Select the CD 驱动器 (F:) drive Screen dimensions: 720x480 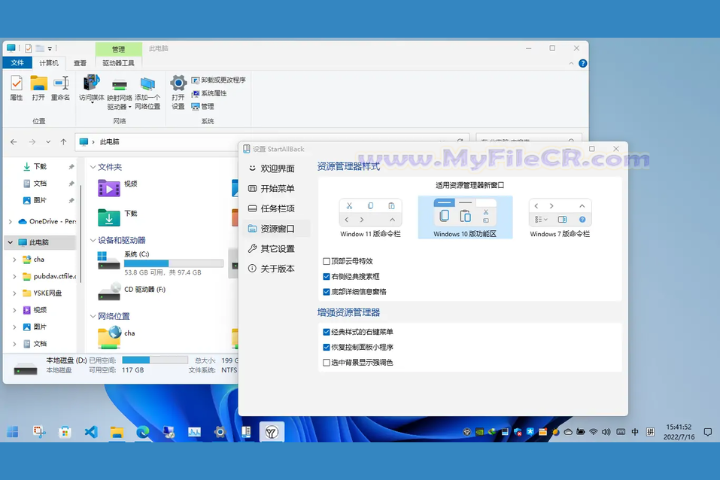(131, 291)
